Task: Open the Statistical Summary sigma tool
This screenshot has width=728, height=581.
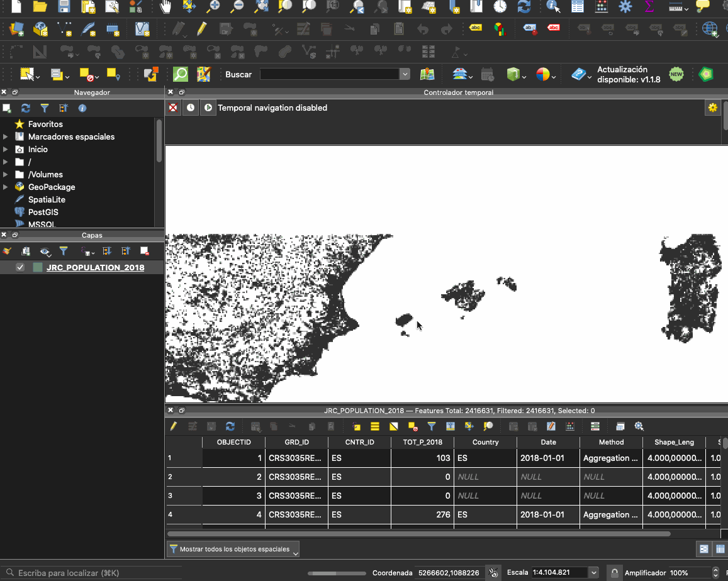Action: click(x=649, y=7)
